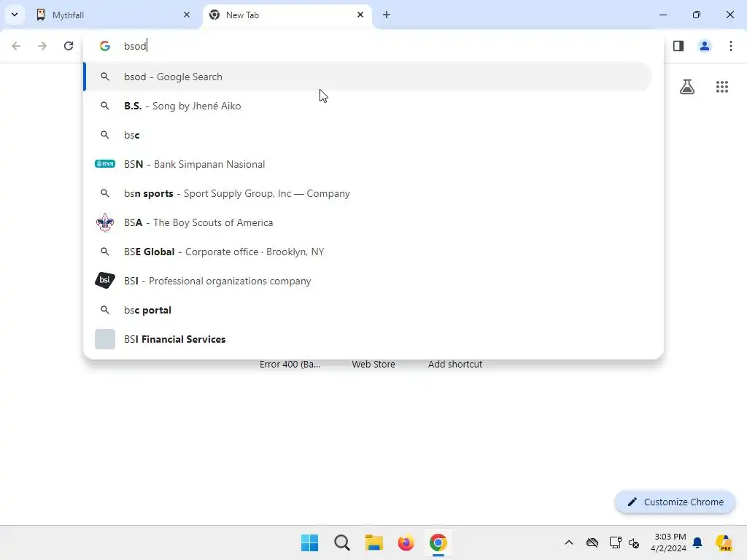Open the Chrome side panel

[678, 46]
